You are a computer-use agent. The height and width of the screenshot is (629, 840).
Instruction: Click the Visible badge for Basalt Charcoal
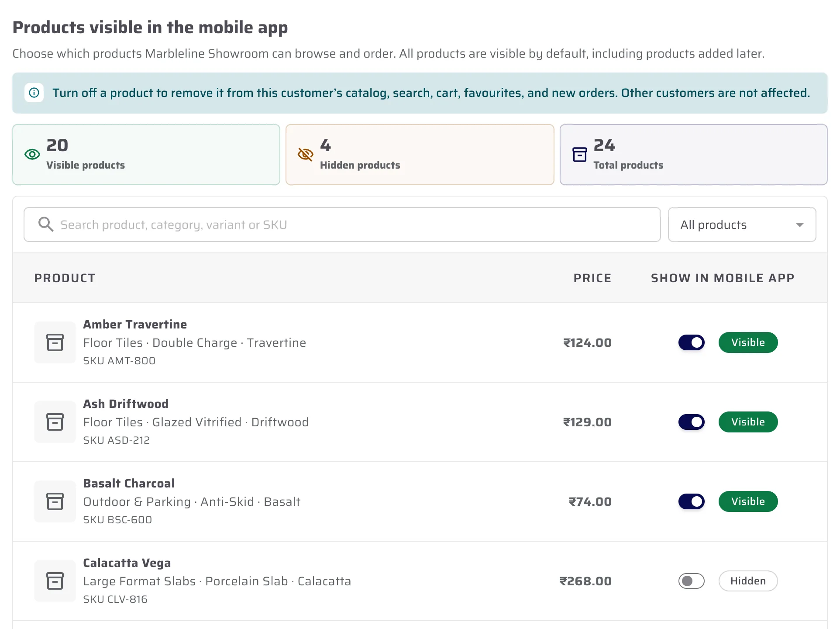tap(748, 501)
